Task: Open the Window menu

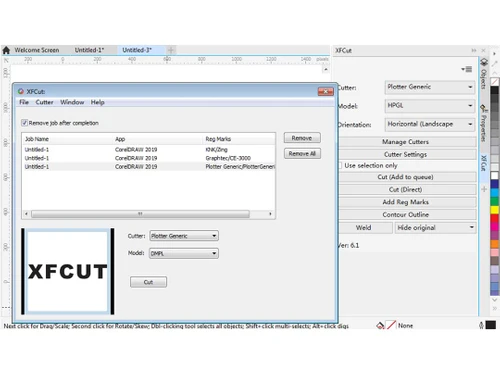Action: (x=72, y=102)
